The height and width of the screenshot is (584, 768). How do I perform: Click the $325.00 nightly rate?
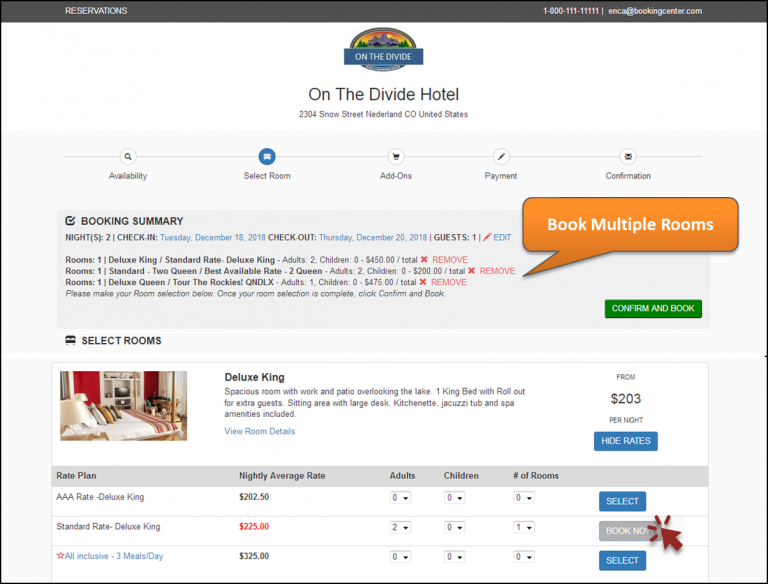[x=254, y=556]
